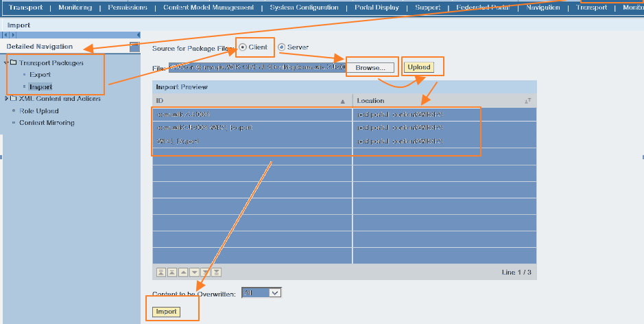Image resolution: width=644 pixels, height=324 pixels.
Task: Click the back history arrow above Detailed Navigation
Action: [x=5, y=35]
